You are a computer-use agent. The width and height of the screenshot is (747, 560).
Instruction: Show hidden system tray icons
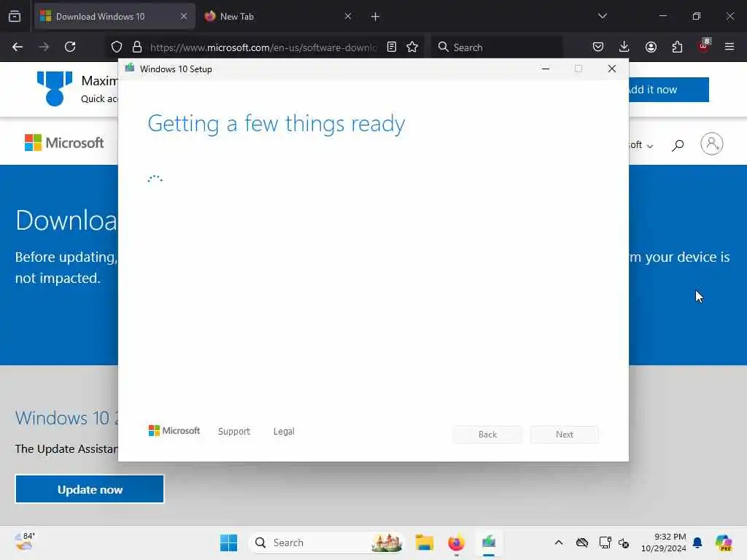(559, 542)
